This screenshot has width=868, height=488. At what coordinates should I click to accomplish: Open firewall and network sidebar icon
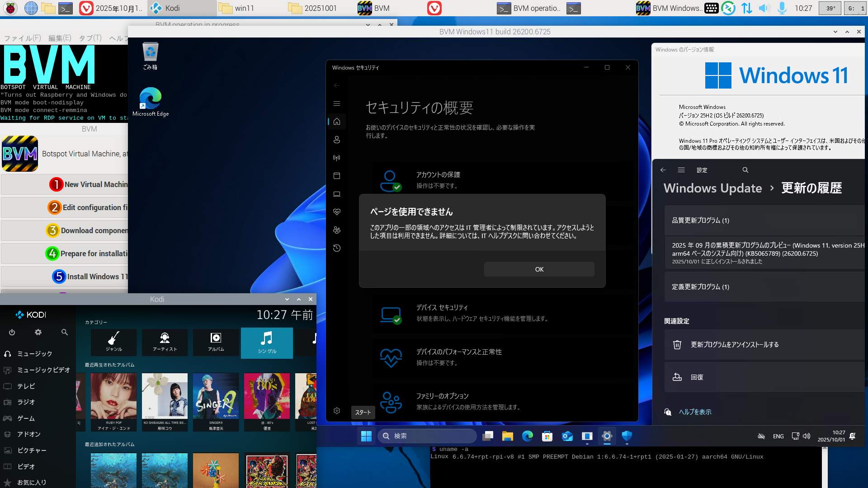tap(337, 158)
